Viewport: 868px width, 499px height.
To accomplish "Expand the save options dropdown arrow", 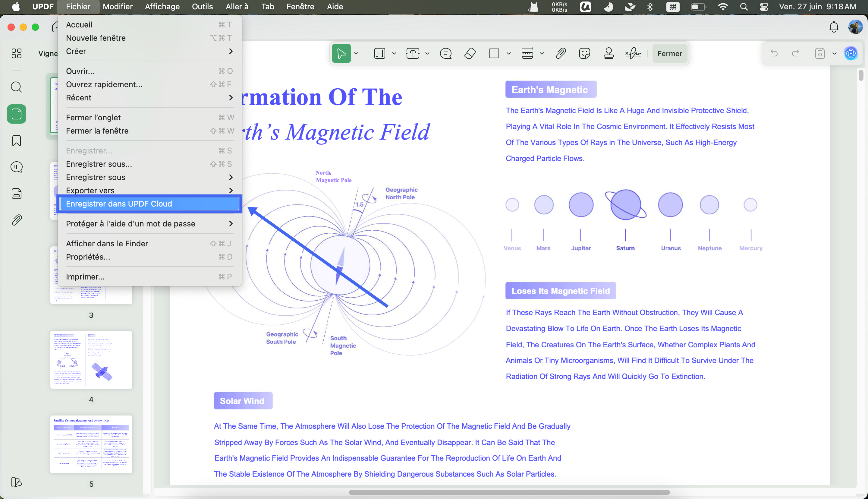I will pyautogui.click(x=835, y=53).
